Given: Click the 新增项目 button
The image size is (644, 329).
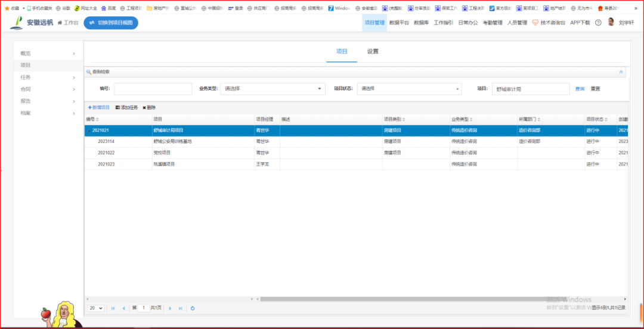Looking at the screenshot, I should coord(99,107).
